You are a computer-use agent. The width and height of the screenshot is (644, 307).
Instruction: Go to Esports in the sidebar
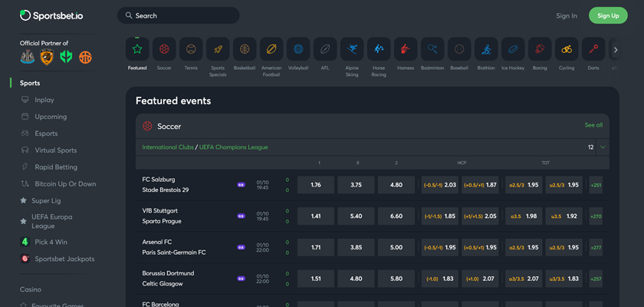46,134
